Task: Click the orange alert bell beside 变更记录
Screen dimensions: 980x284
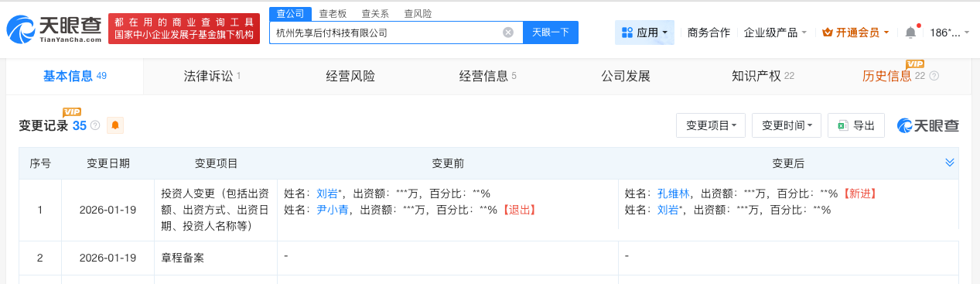Action: point(115,125)
